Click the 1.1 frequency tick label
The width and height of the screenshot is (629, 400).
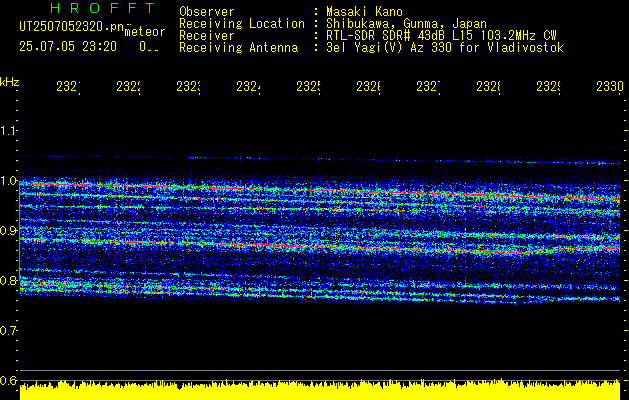click(8, 131)
